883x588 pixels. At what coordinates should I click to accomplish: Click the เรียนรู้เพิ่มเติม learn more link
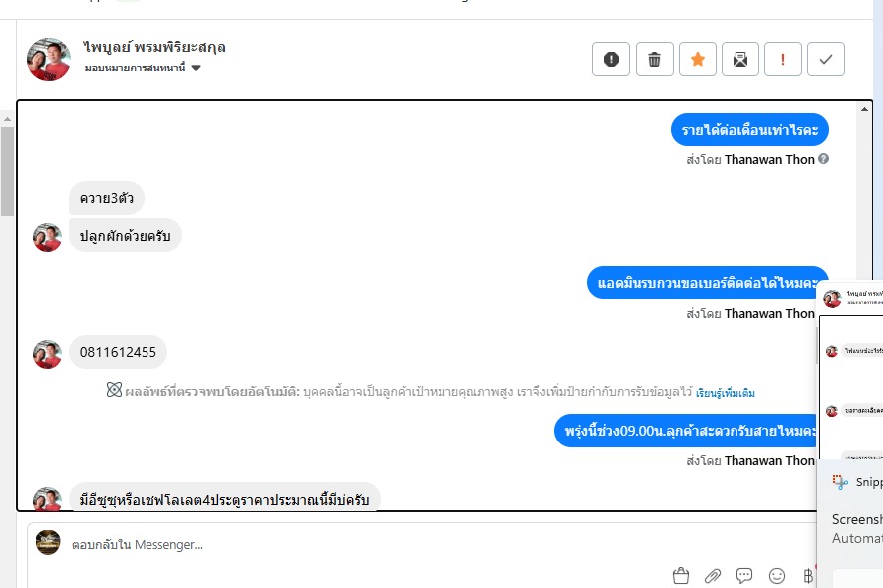click(726, 393)
